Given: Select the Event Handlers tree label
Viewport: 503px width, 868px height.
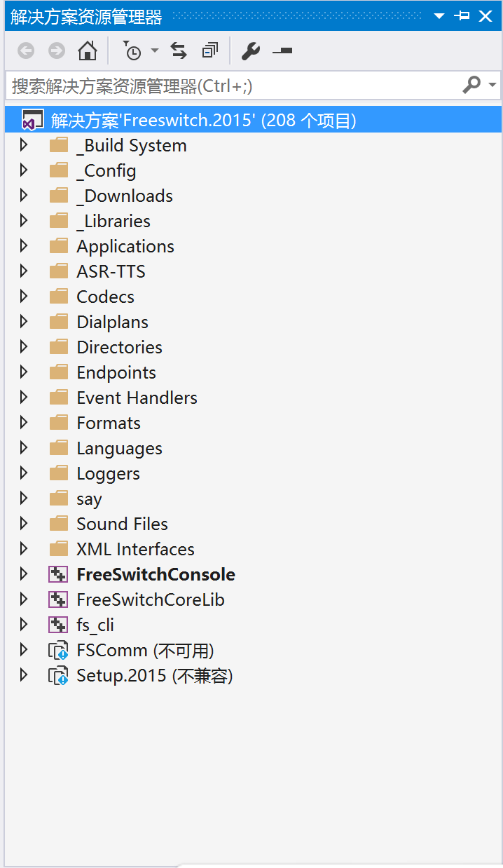Looking at the screenshot, I should point(137,398).
